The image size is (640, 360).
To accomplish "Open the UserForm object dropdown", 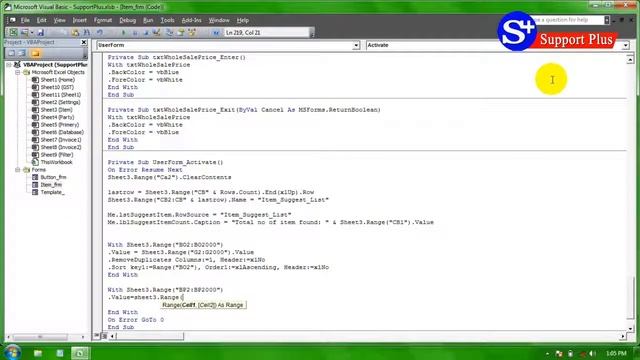I will 356,45.
